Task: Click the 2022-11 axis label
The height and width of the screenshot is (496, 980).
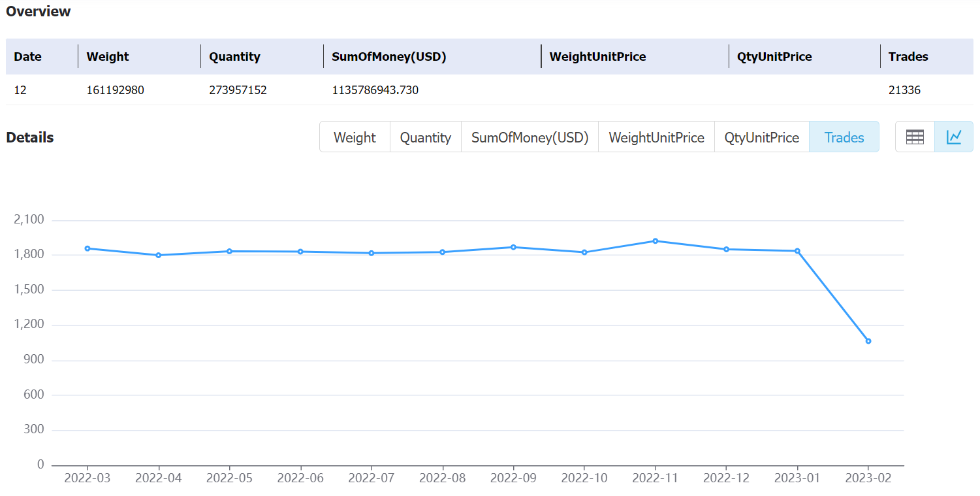Action: point(656,478)
